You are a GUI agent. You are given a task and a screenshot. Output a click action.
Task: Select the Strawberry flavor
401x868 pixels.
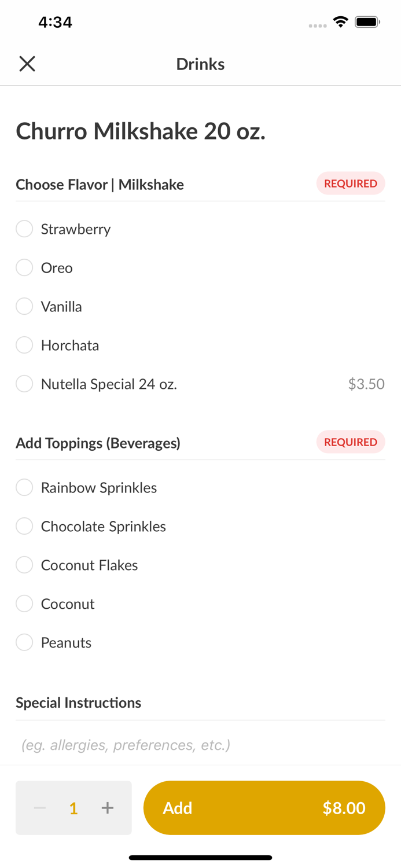coord(24,229)
